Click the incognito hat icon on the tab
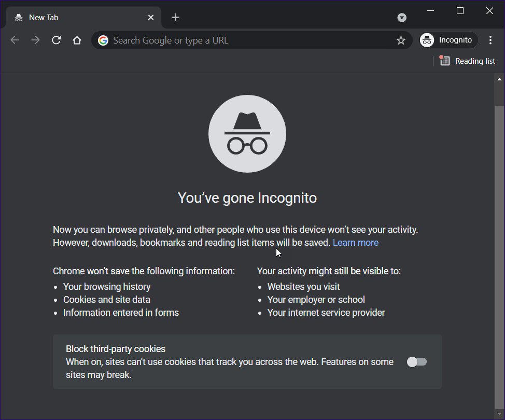 [18, 17]
